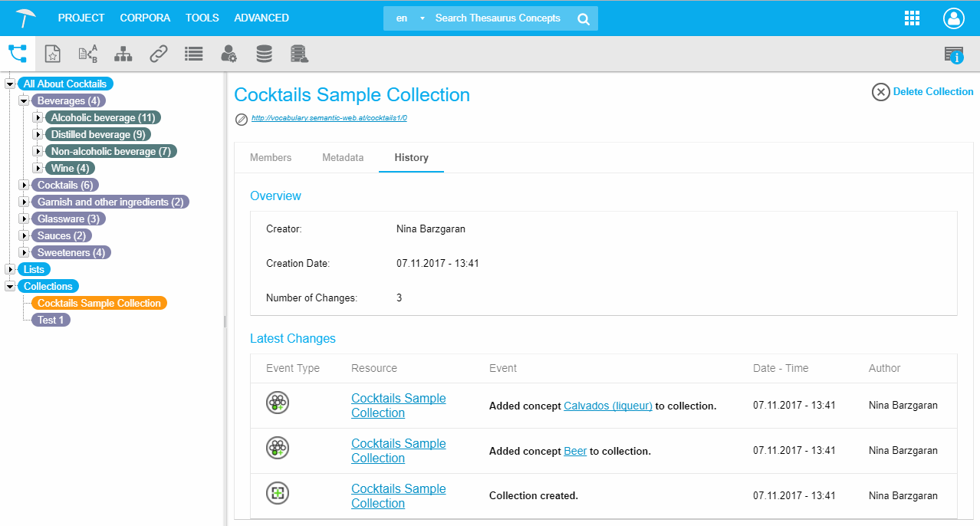Open the apps grid icon

click(x=912, y=18)
